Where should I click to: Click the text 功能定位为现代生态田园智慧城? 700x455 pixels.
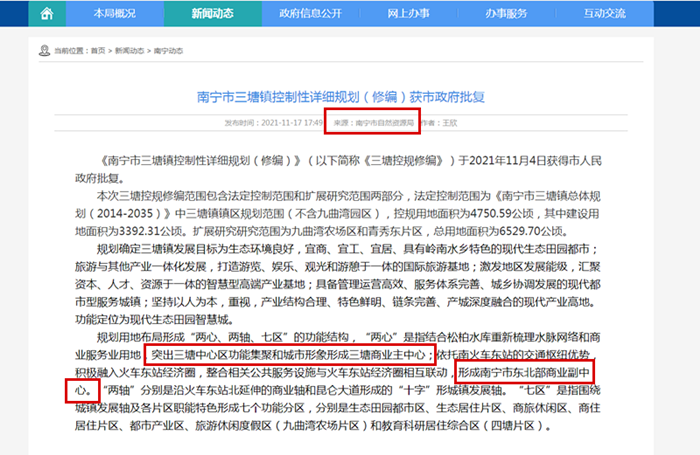[x=154, y=320]
